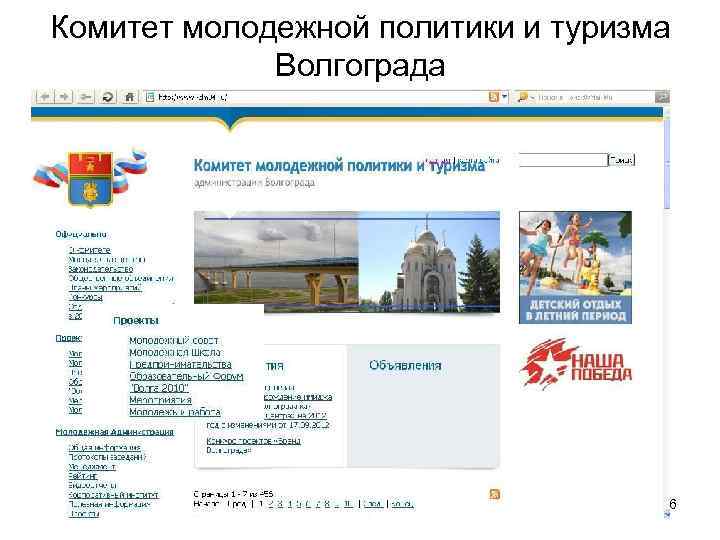Click the Комитет молодежной политики и туризма site title
The height and width of the screenshot is (540, 720).
(339, 165)
